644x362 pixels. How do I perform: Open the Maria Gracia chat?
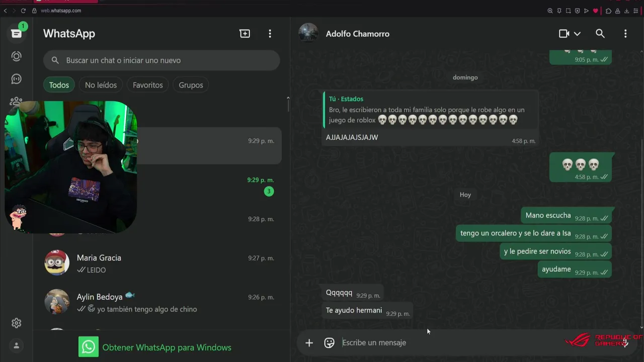[x=162, y=263]
